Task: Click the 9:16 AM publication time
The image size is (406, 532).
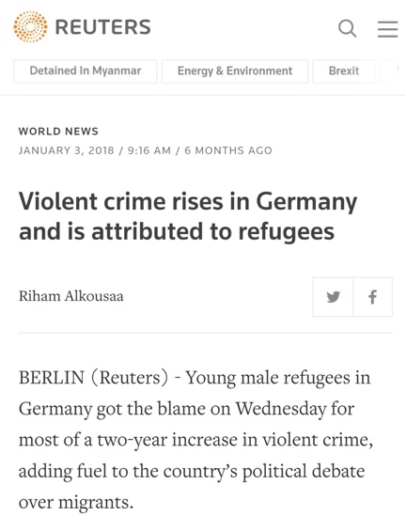Action: tap(149, 150)
